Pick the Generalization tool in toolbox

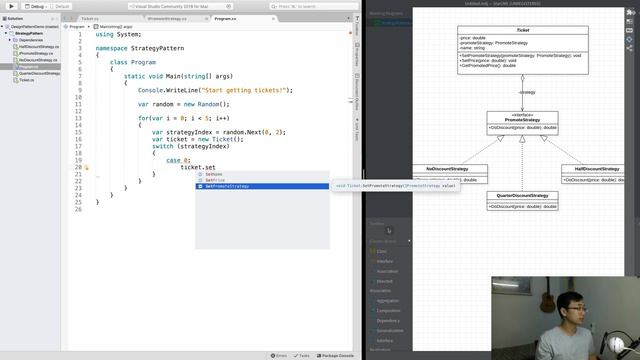390,331
